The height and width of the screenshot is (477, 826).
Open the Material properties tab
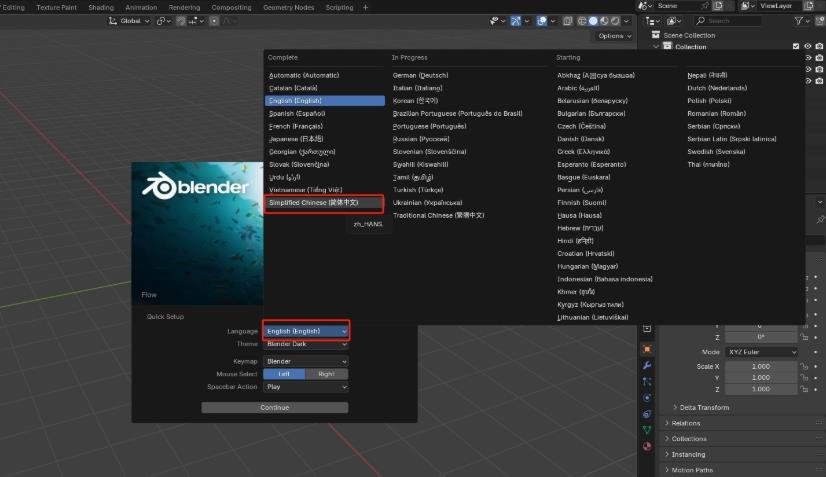(647, 446)
